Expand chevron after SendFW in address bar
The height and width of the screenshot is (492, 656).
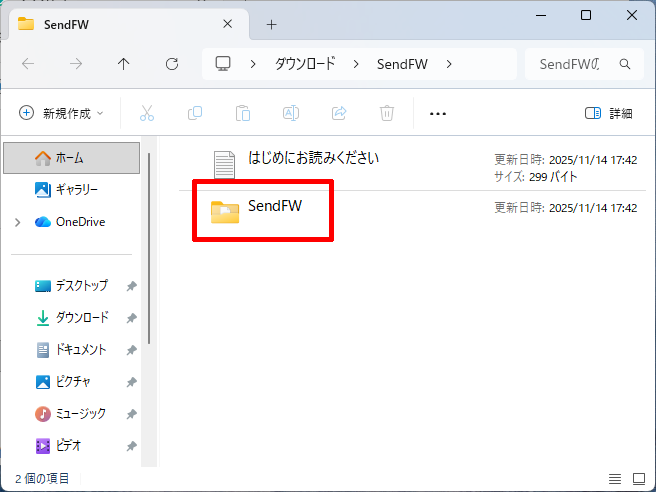pyautogui.click(x=449, y=64)
